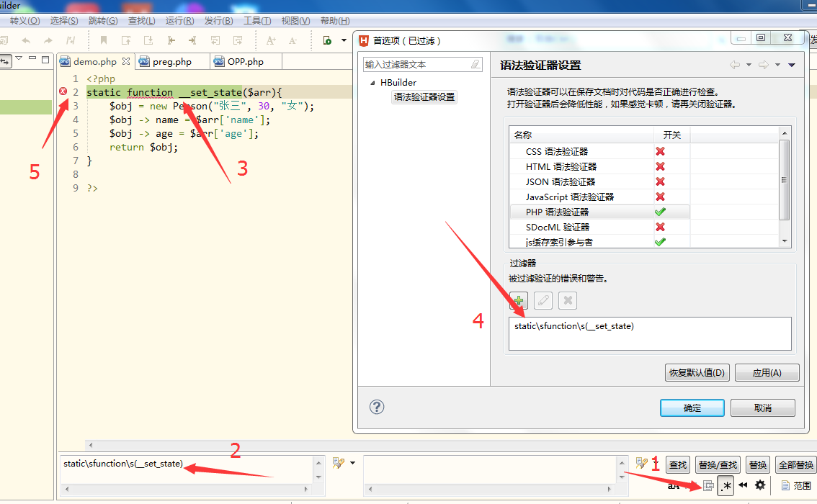Click the edit filter pencil icon
The width and height of the screenshot is (817, 504).
[x=543, y=300]
